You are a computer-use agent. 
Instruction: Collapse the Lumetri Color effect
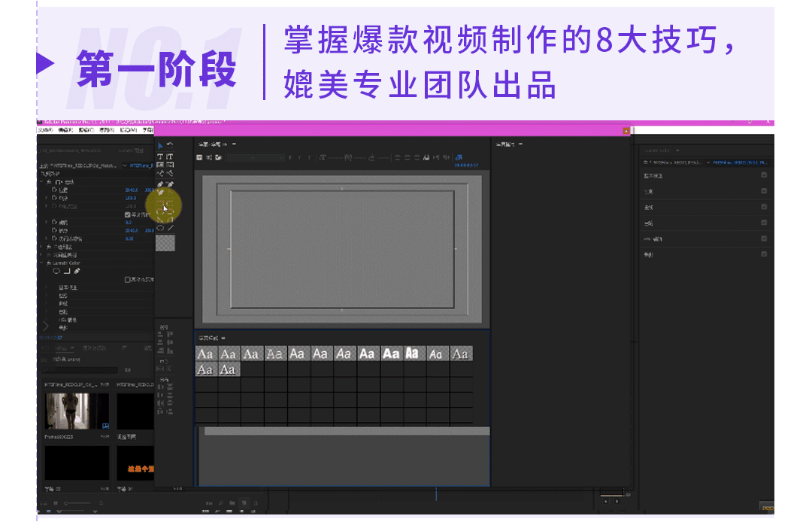point(42,263)
